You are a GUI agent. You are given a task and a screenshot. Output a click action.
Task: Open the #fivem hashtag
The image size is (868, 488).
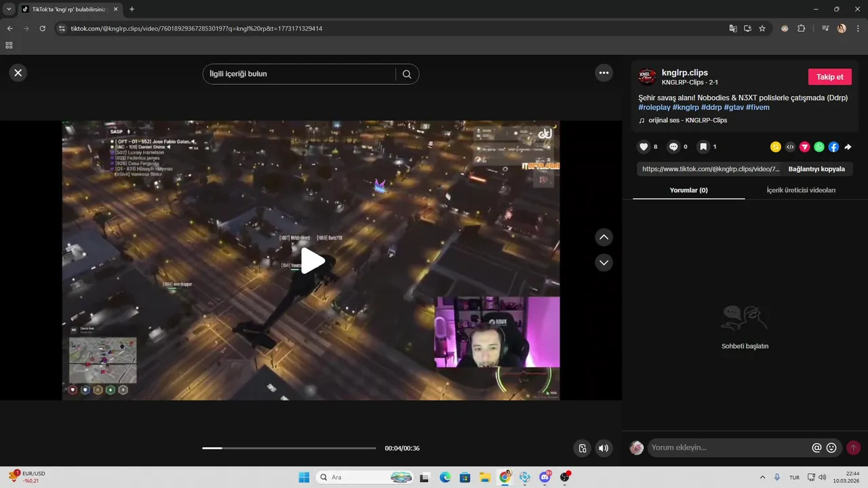click(x=757, y=107)
